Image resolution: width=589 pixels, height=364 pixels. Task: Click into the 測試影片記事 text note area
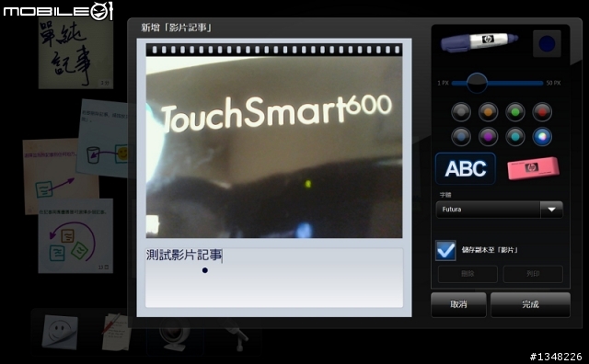point(274,278)
